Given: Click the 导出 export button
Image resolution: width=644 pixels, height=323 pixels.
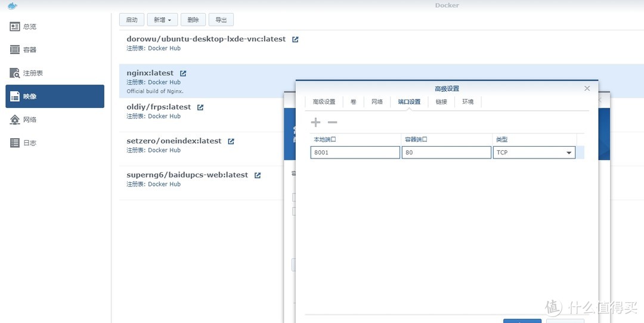Looking at the screenshot, I should pos(221,20).
